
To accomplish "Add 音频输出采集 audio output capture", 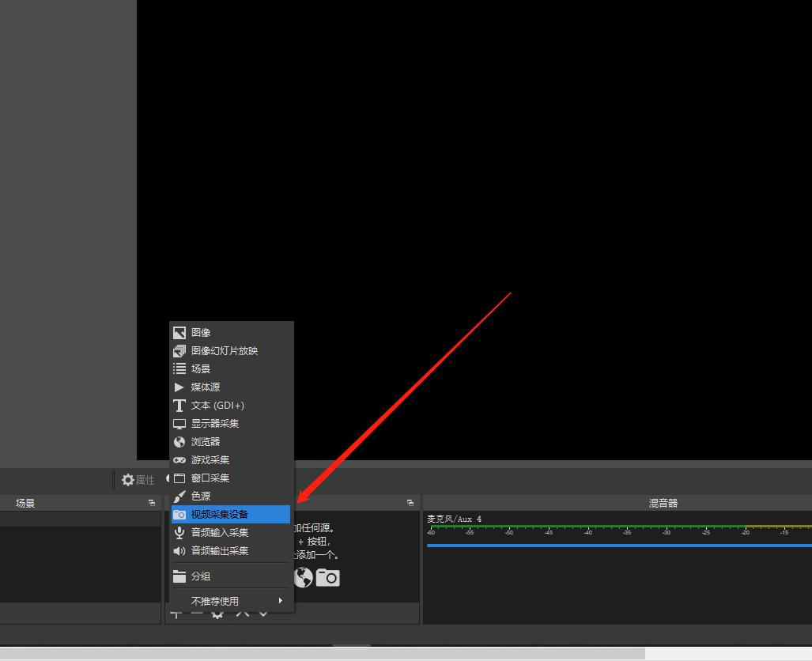I will click(x=219, y=551).
